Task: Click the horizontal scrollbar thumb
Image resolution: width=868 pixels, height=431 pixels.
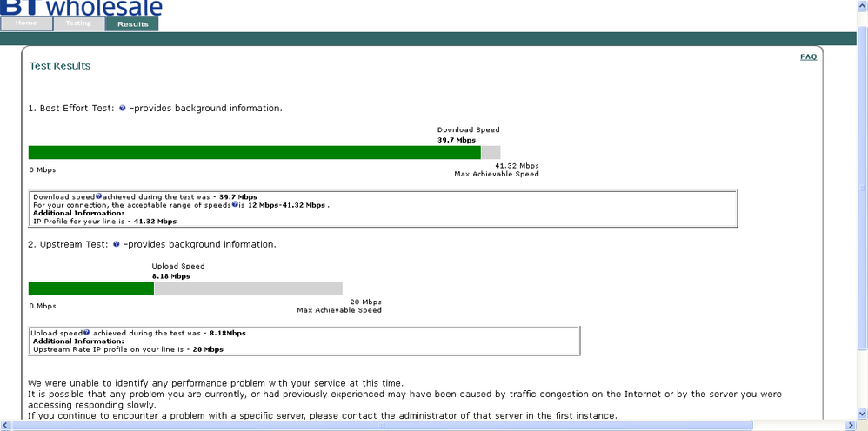Action: point(382,426)
